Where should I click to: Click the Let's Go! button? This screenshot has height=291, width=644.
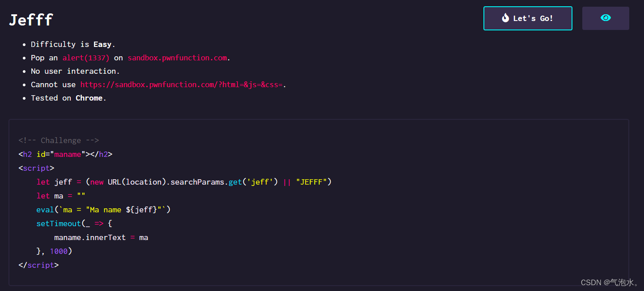(x=528, y=18)
